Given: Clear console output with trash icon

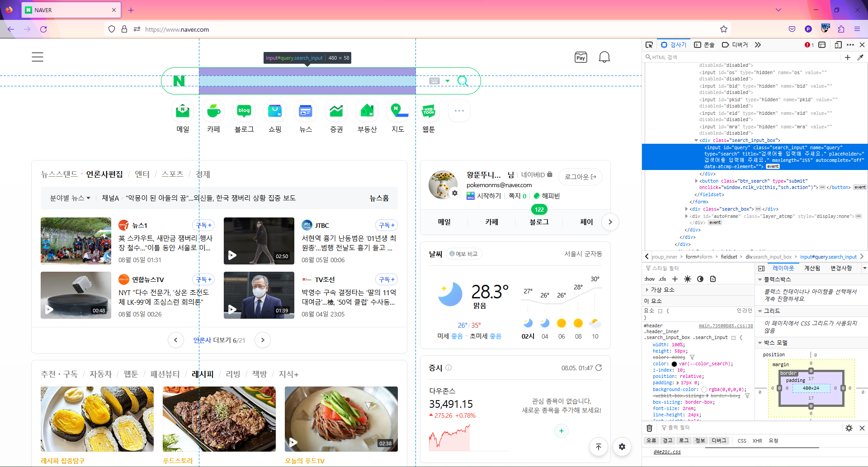Looking at the screenshot, I should 649,428.
